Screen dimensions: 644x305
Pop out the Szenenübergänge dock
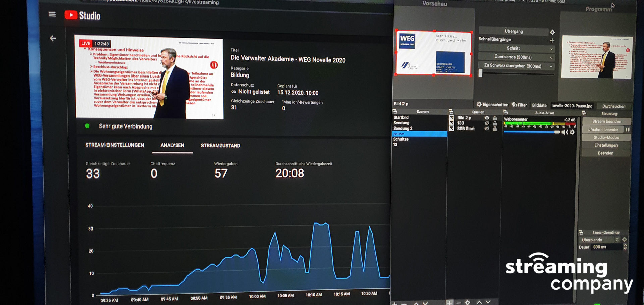(581, 232)
